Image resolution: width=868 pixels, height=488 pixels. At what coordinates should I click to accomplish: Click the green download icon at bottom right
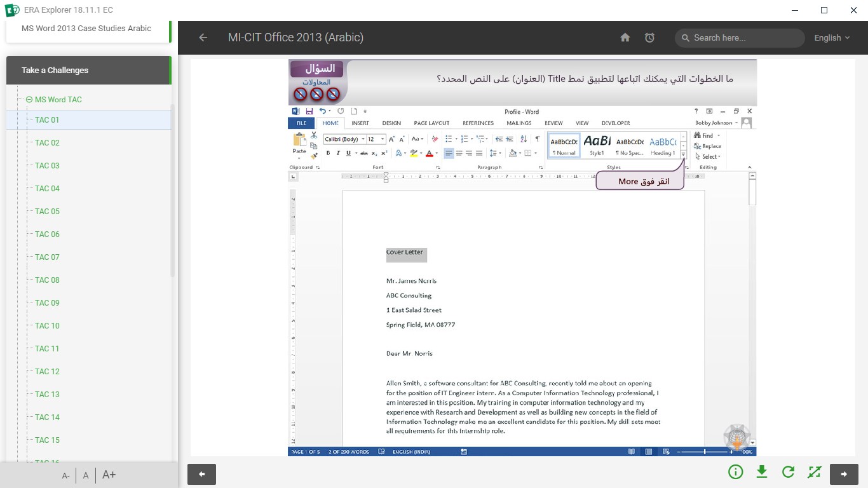pyautogui.click(x=762, y=472)
